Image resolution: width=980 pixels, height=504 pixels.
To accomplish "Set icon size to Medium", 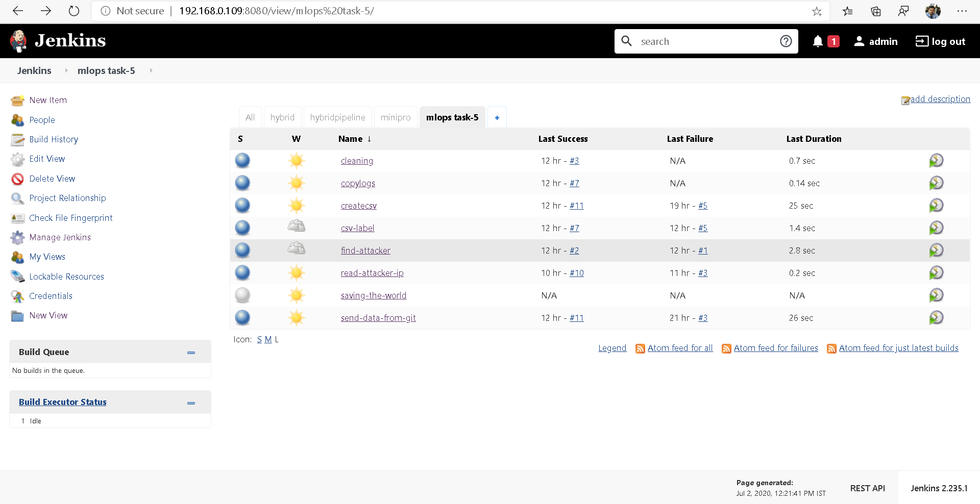I will pyautogui.click(x=268, y=339).
